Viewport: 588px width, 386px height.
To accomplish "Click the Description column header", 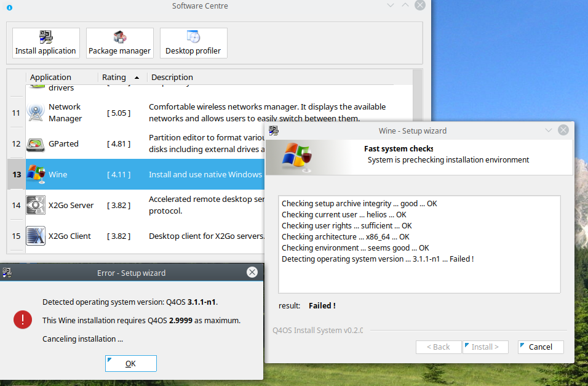I will (172, 77).
